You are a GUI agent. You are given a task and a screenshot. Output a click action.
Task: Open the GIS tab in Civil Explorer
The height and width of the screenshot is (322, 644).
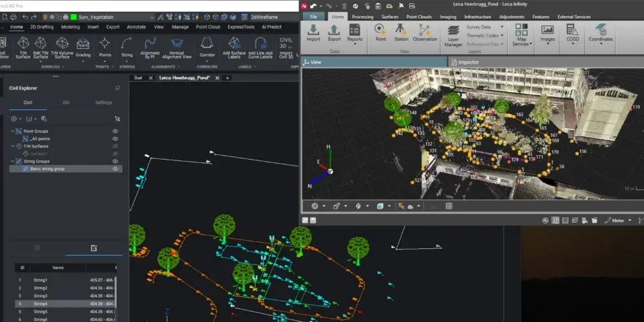click(x=66, y=103)
